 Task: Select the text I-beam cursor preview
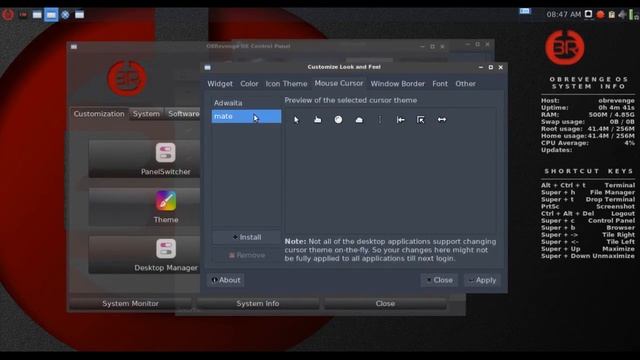pos(380,119)
